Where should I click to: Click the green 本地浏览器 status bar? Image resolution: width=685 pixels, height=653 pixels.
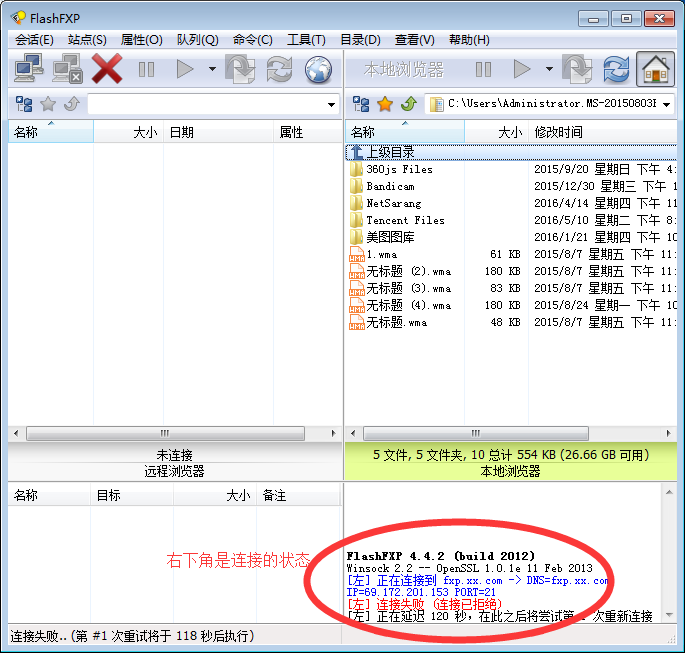(510, 462)
